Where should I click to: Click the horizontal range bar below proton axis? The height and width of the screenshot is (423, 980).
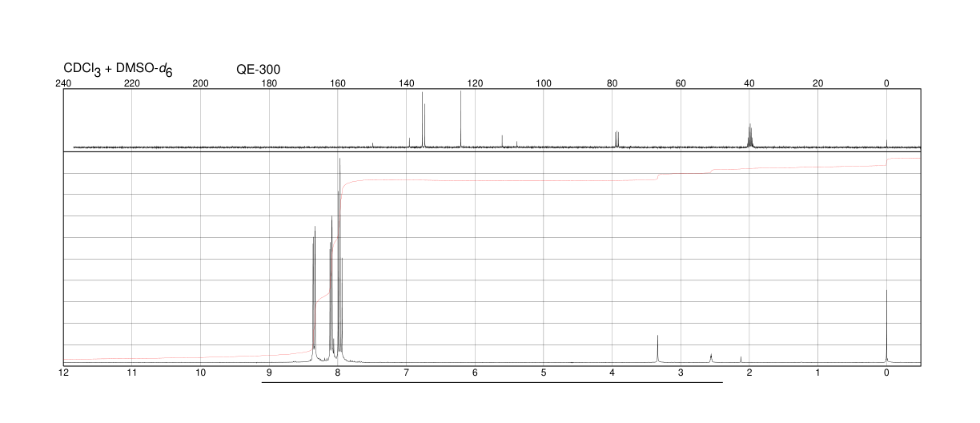pyautogui.click(x=492, y=382)
